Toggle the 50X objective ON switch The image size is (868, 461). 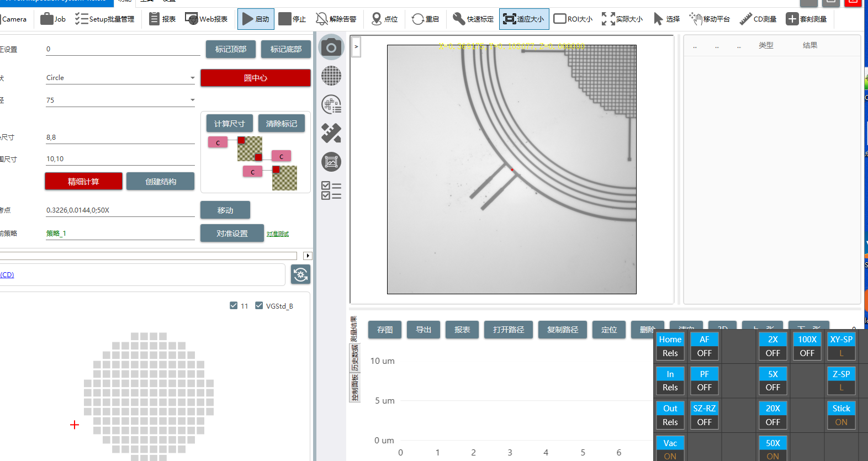click(x=773, y=449)
